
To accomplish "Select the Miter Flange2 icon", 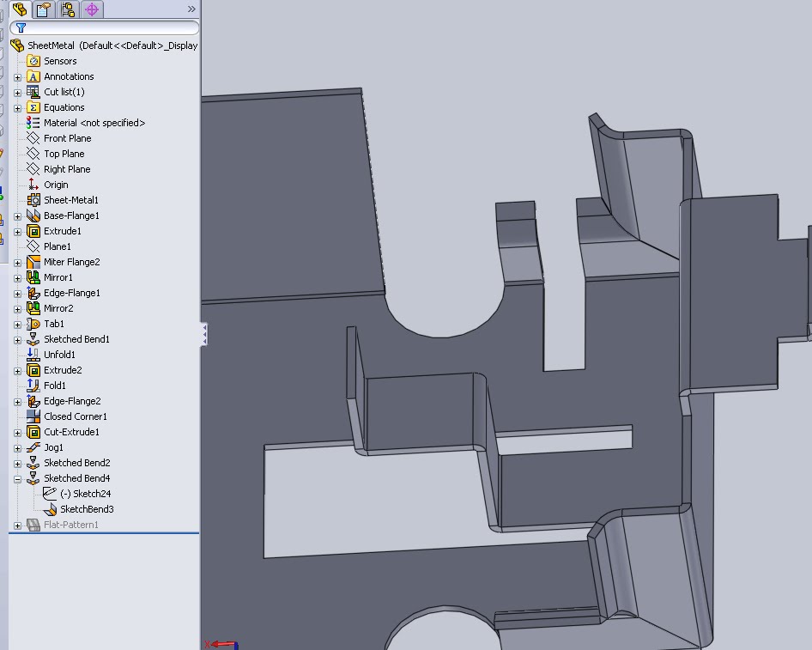I will pos(33,262).
